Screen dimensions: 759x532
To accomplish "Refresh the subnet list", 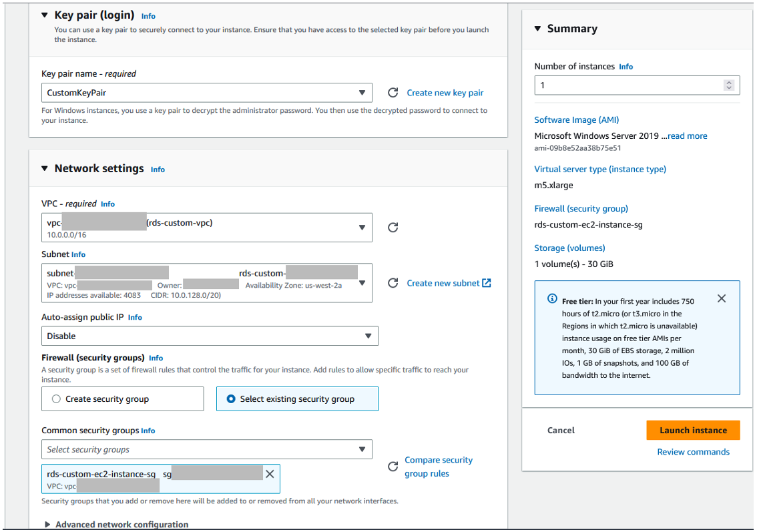I will (x=393, y=283).
